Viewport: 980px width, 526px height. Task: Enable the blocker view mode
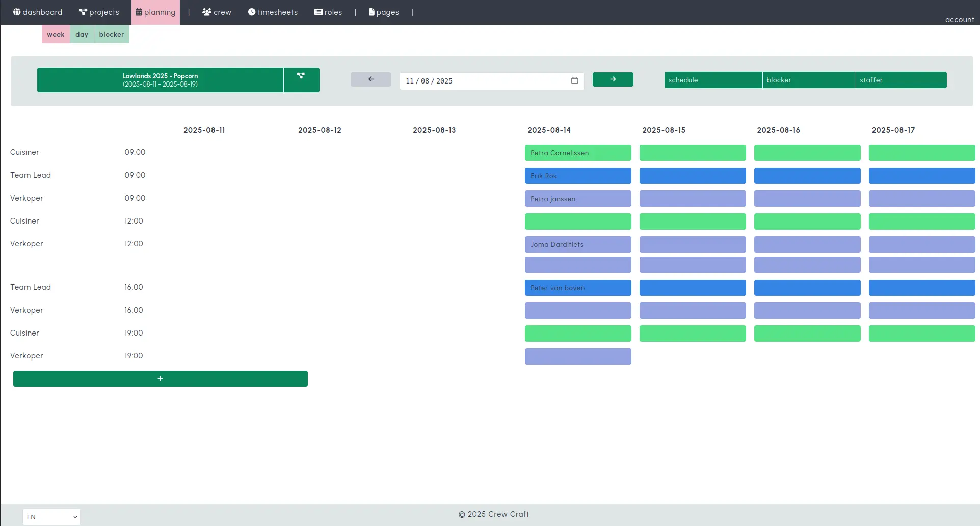pos(111,34)
